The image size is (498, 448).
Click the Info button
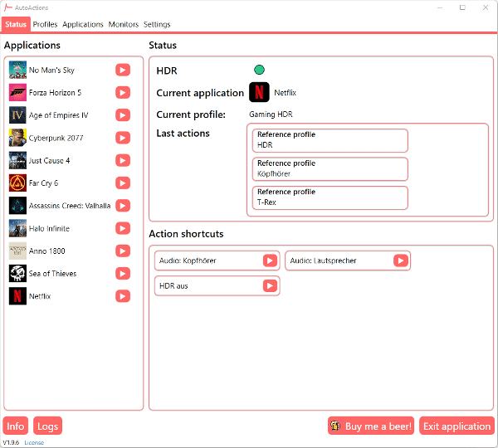click(x=16, y=426)
